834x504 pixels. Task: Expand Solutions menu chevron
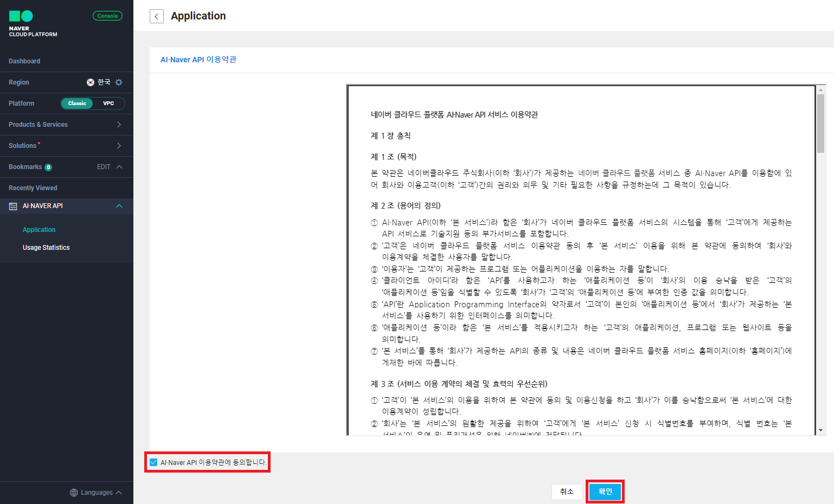[x=119, y=146]
